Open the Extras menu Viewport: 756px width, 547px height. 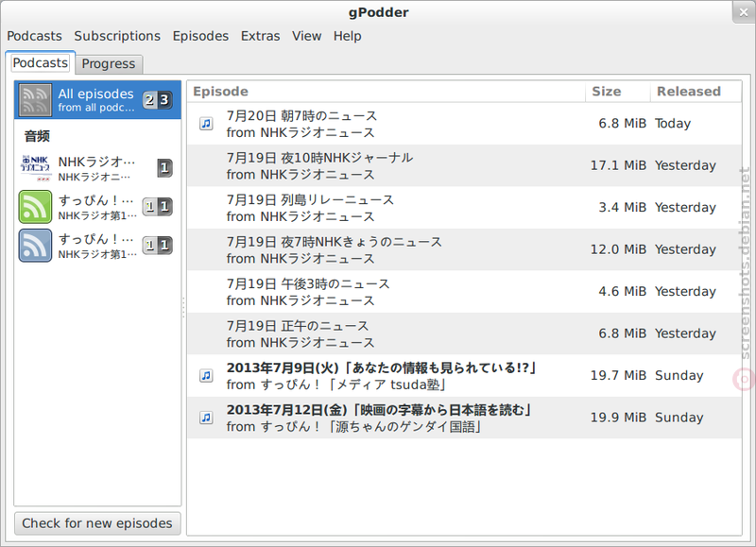point(261,36)
